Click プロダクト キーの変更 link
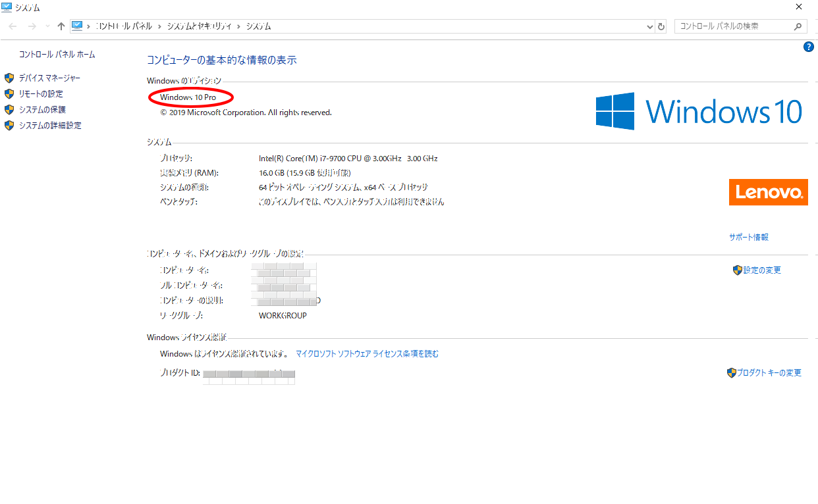Image resolution: width=818 pixels, height=504 pixels. pyautogui.click(x=769, y=372)
